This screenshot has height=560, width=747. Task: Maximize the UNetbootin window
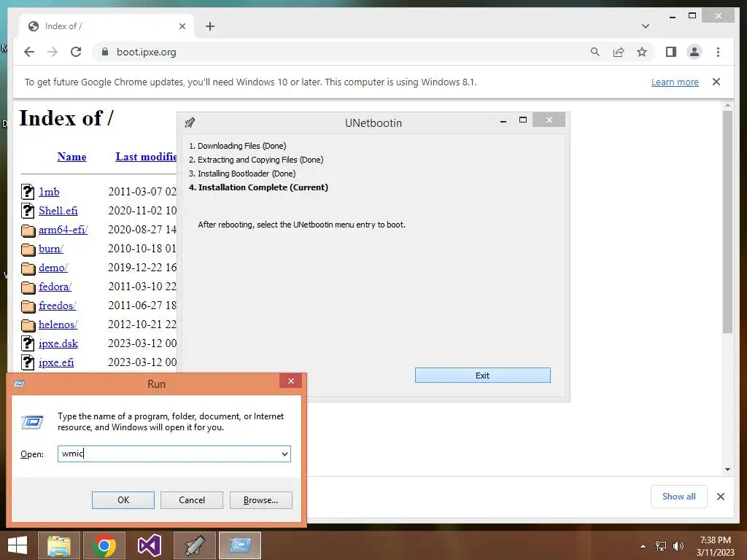click(x=522, y=120)
